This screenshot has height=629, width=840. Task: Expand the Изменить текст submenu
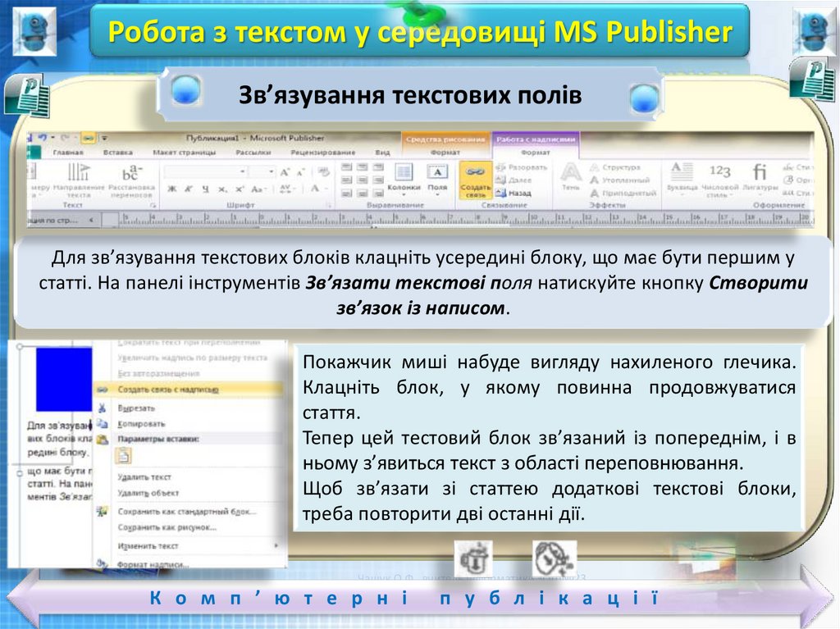click(x=148, y=545)
